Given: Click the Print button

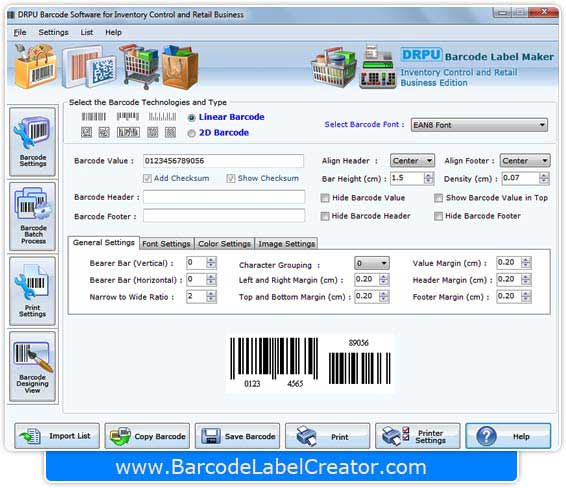Looking at the screenshot, I should pos(328,436).
